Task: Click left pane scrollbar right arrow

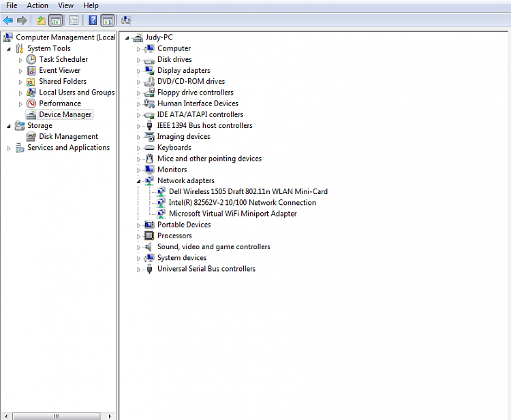Action: point(110,416)
